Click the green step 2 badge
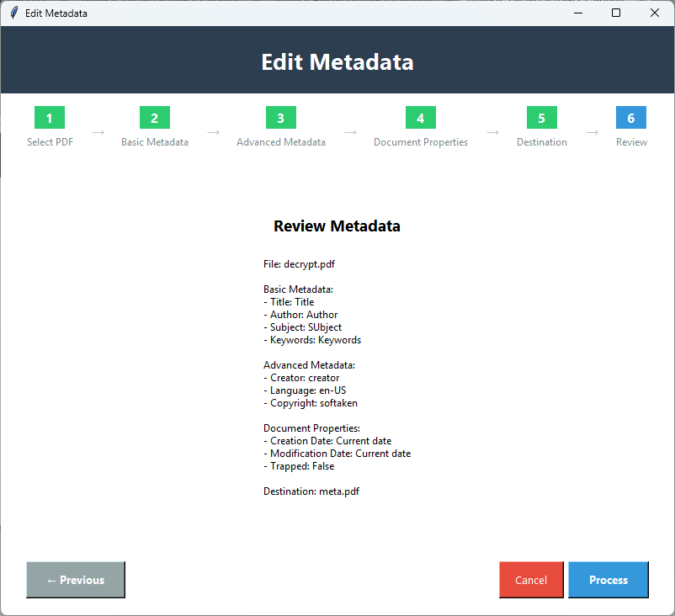 pos(154,118)
